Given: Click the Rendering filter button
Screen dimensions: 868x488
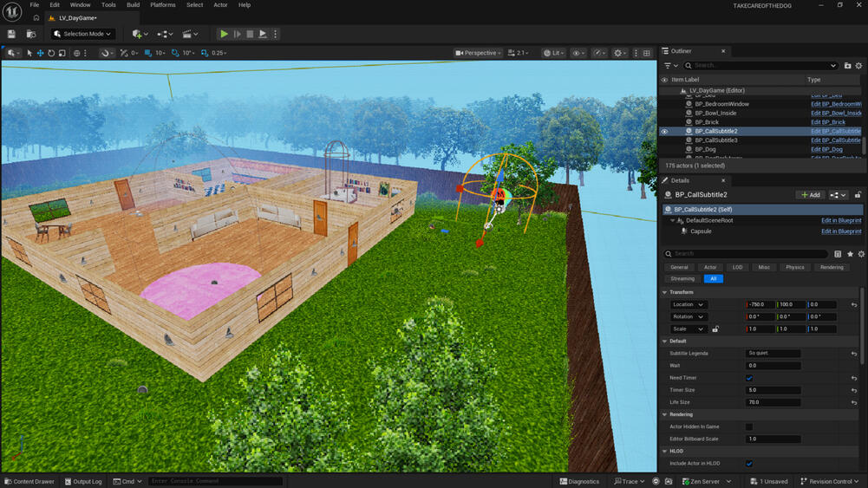Looking at the screenshot, I should click(832, 267).
